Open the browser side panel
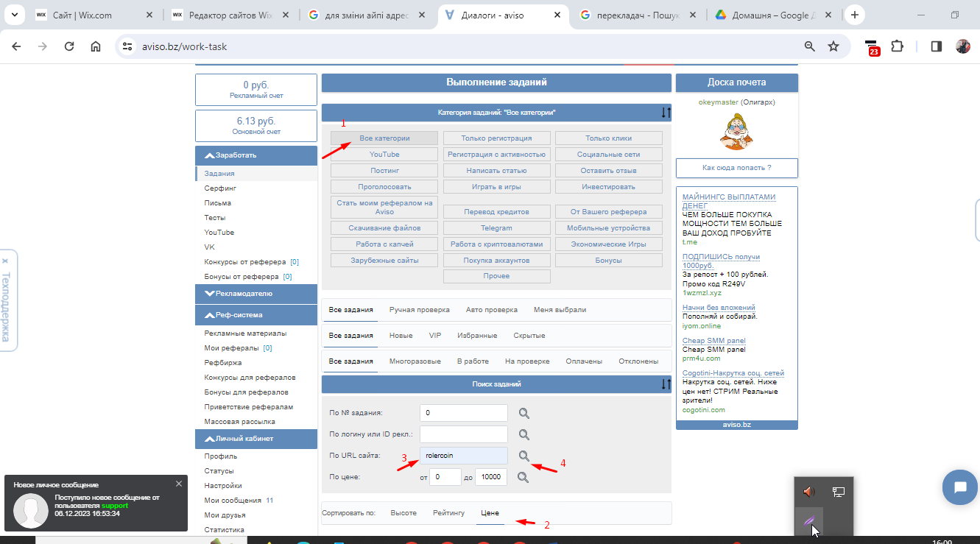 pos(937,46)
